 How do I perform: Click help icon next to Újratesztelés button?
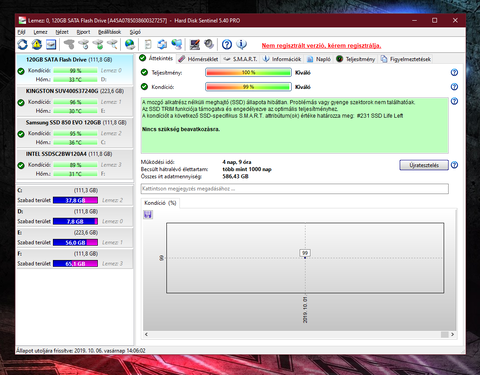click(454, 165)
